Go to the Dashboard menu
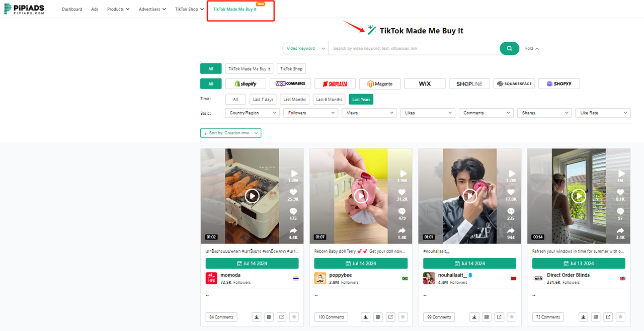Screen dimensions: 644x331 pos(72,9)
